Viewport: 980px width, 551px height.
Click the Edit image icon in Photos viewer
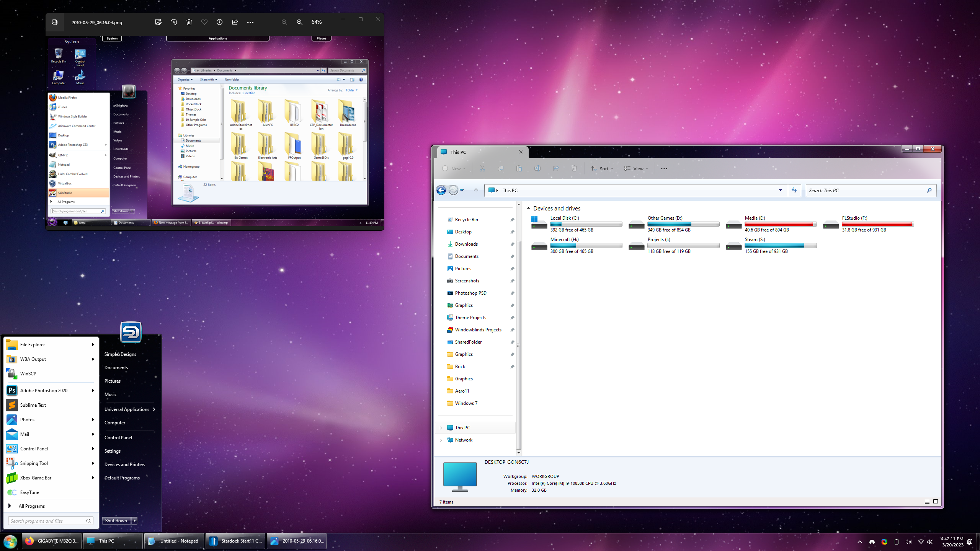[x=158, y=22]
